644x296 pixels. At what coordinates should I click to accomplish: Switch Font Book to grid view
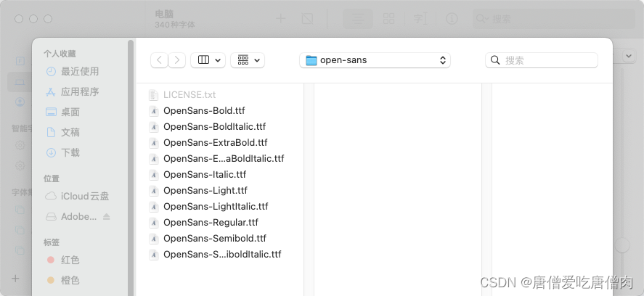[x=388, y=18]
